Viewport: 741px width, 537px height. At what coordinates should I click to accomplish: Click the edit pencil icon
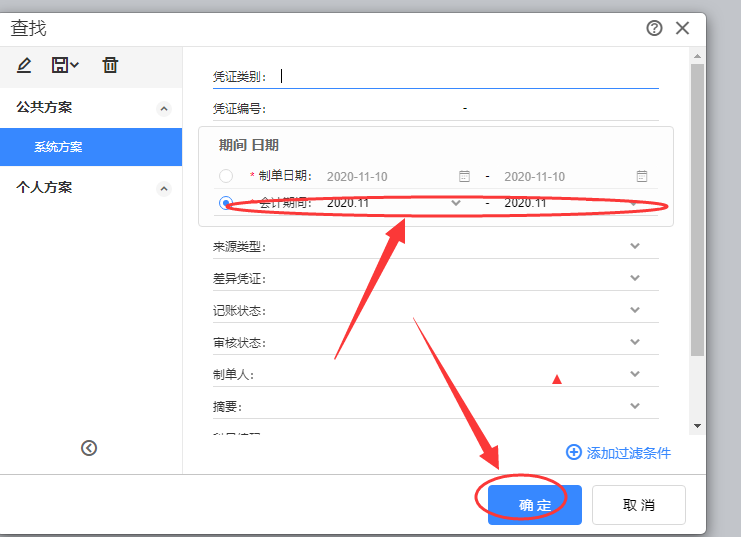(x=24, y=65)
